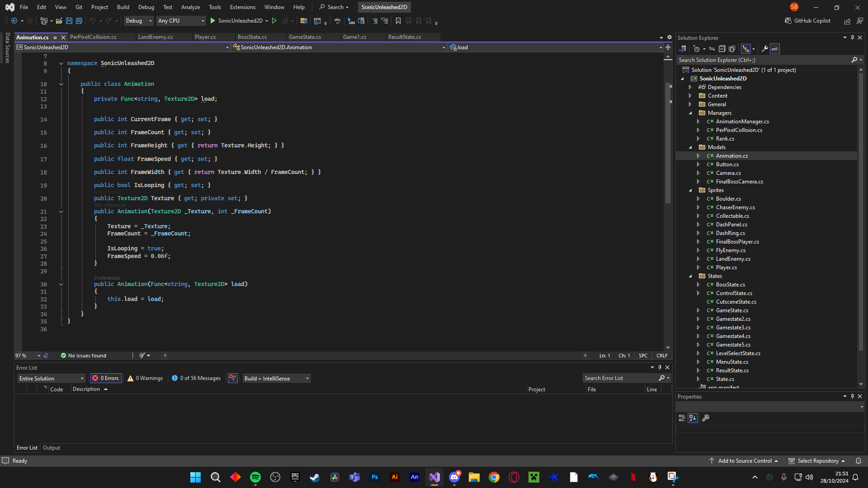Switch to the Output tab
The height and width of the screenshot is (488, 868).
coord(52,448)
